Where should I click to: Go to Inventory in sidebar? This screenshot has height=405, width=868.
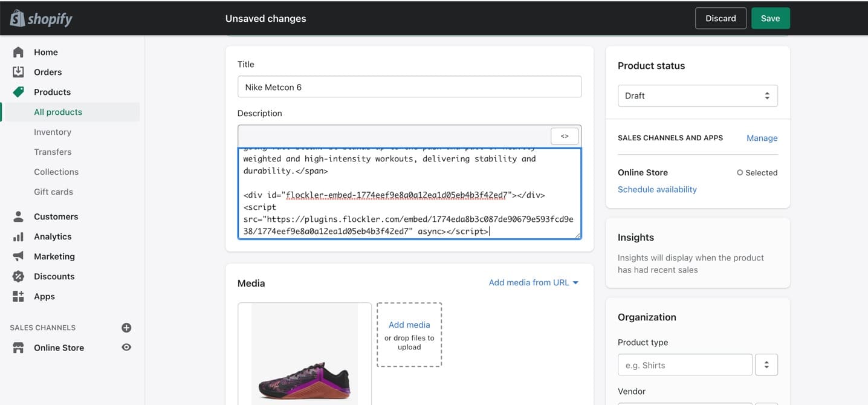click(x=53, y=132)
